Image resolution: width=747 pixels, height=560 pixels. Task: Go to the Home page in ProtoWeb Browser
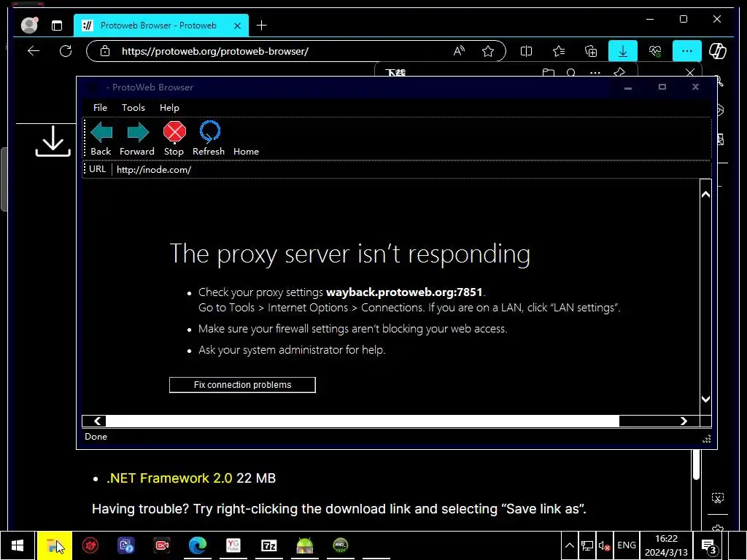[246, 152]
